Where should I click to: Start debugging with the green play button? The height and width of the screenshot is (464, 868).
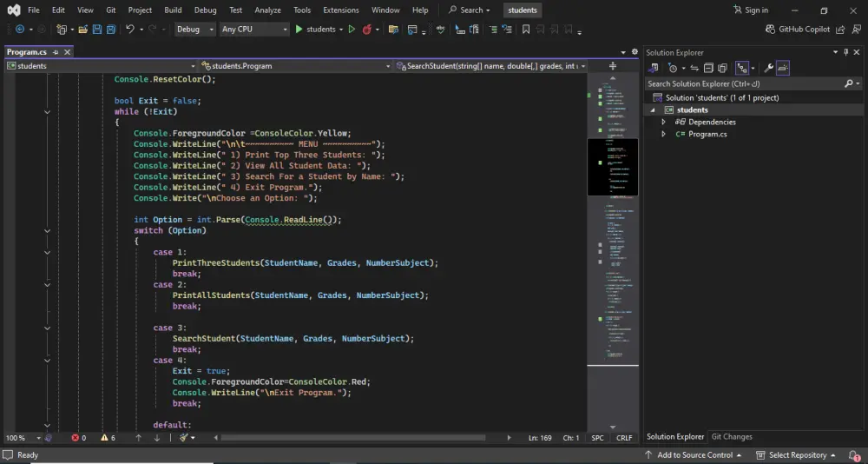click(299, 30)
